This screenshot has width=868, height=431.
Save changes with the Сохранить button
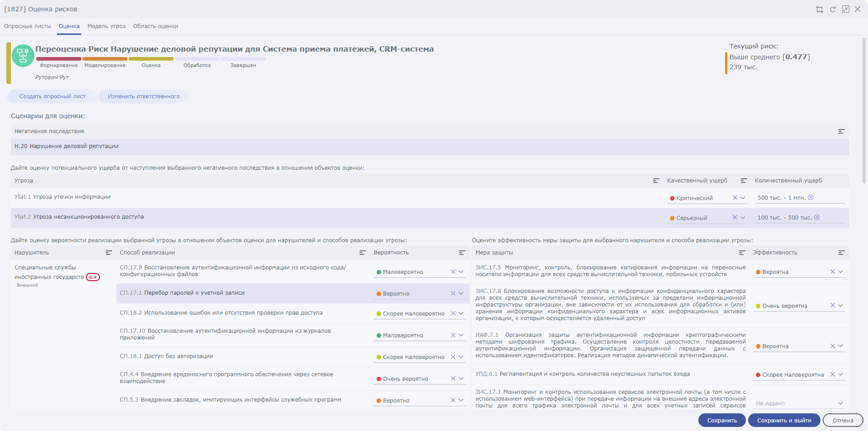722,420
